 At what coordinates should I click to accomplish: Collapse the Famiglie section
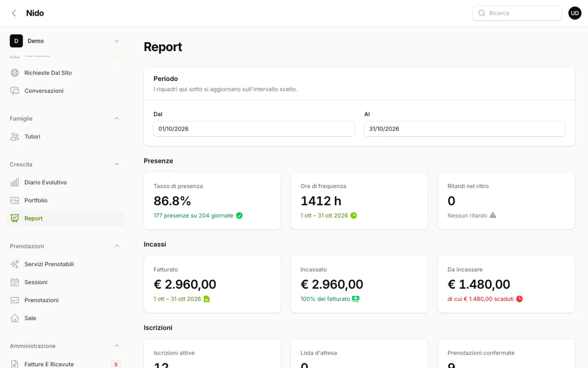[117, 119]
